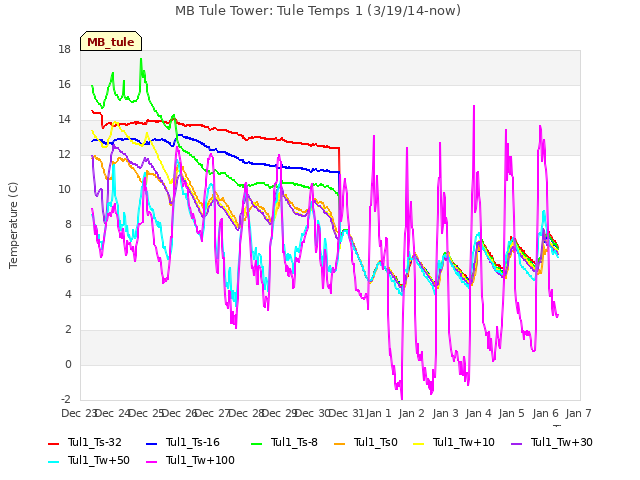Select the Tul1_Ts-16 legend label
The width and height of the screenshot is (640, 480).
pos(193,442)
